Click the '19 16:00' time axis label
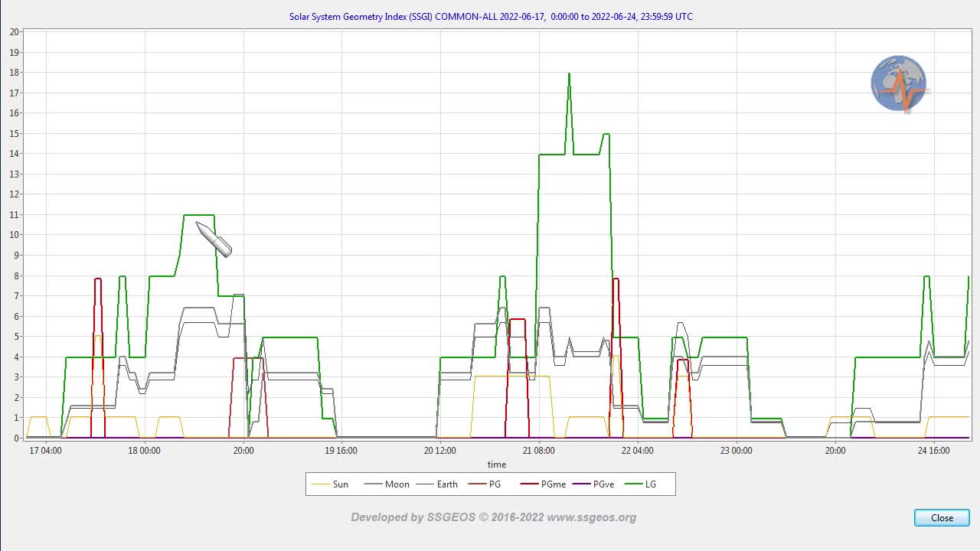The height and width of the screenshot is (551, 980). pyautogui.click(x=341, y=451)
